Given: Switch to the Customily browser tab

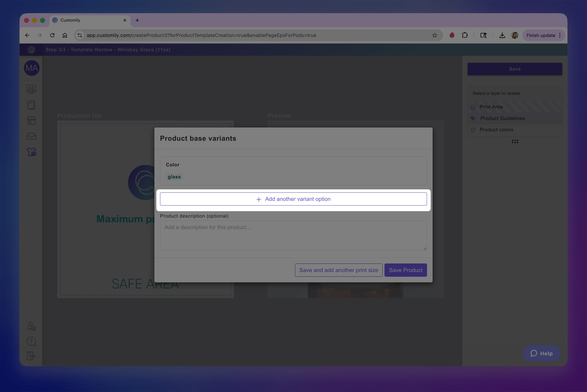Looking at the screenshot, I should [x=82, y=20].
